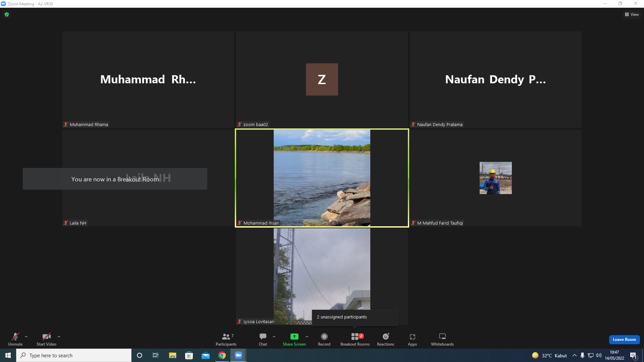The width and height of the screenshot is (644, 362).
Task: Start recording with the Record button
Action: pos(324,339)
